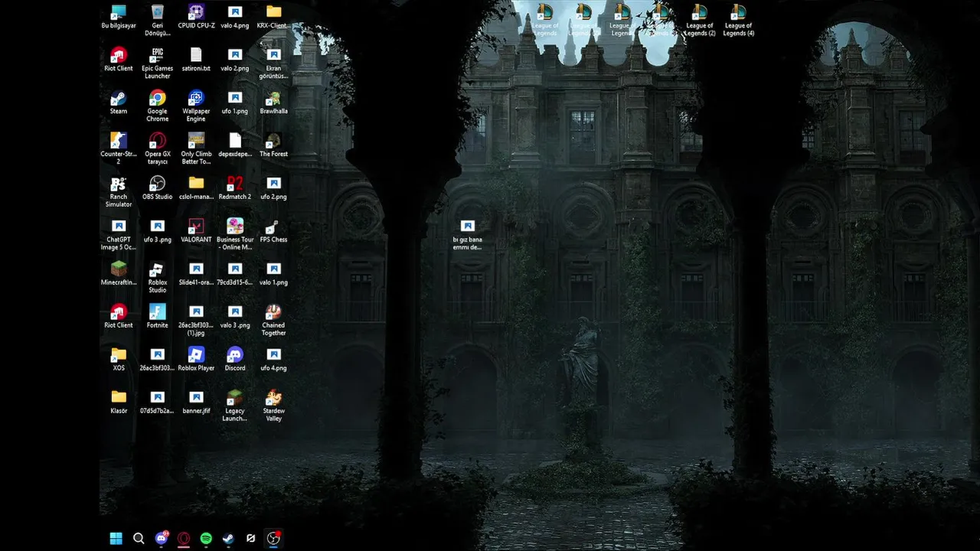This screenshot has height=551, width=980.
Task: Launch The Forest game
Action: coord(273,145)
